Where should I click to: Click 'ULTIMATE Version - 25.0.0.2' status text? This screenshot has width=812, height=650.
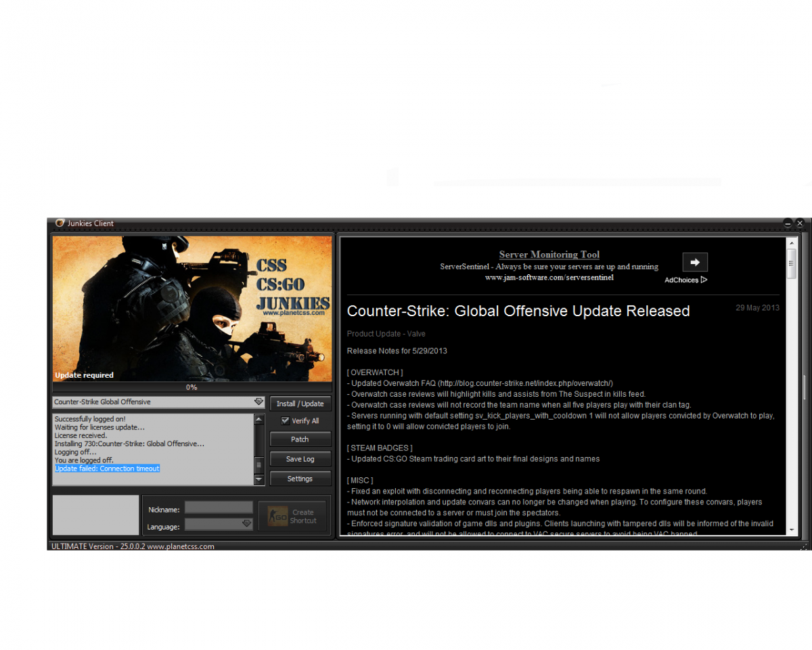point(97,546)
